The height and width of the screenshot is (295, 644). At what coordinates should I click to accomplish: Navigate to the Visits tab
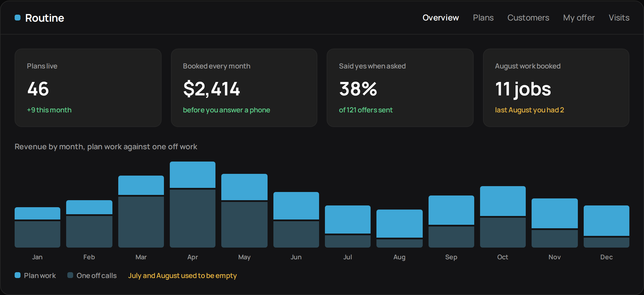click(619, 18)
